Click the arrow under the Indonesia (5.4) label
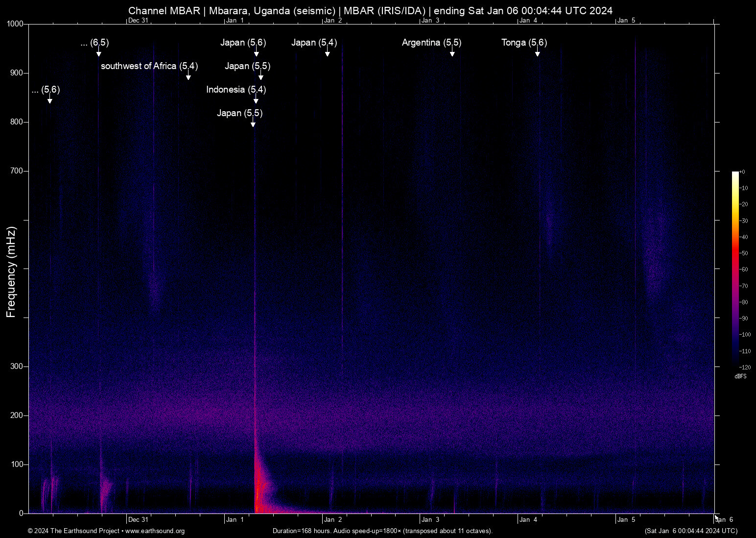Image resolution: width=756 pixels, height=538 pixels. pyautogui.click(x=256, y=99)
